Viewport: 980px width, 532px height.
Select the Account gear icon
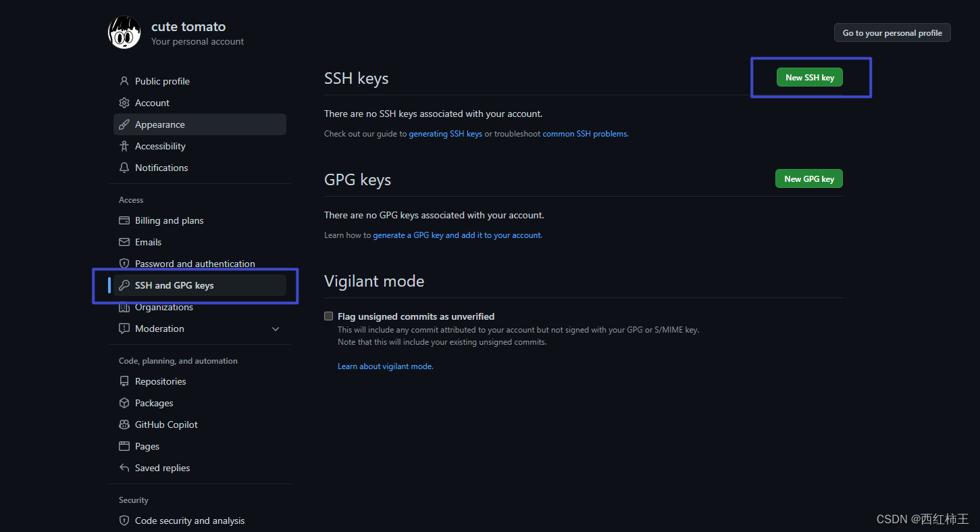[x=124, y=102]
